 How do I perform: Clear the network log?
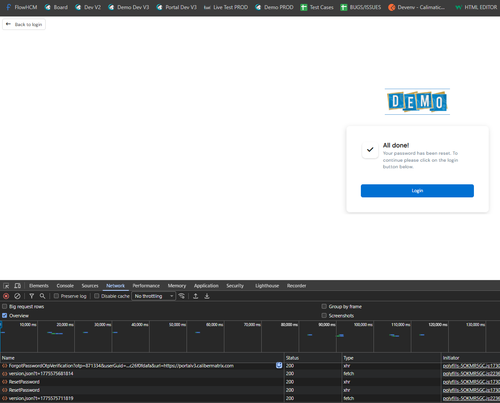click(17, 296)
